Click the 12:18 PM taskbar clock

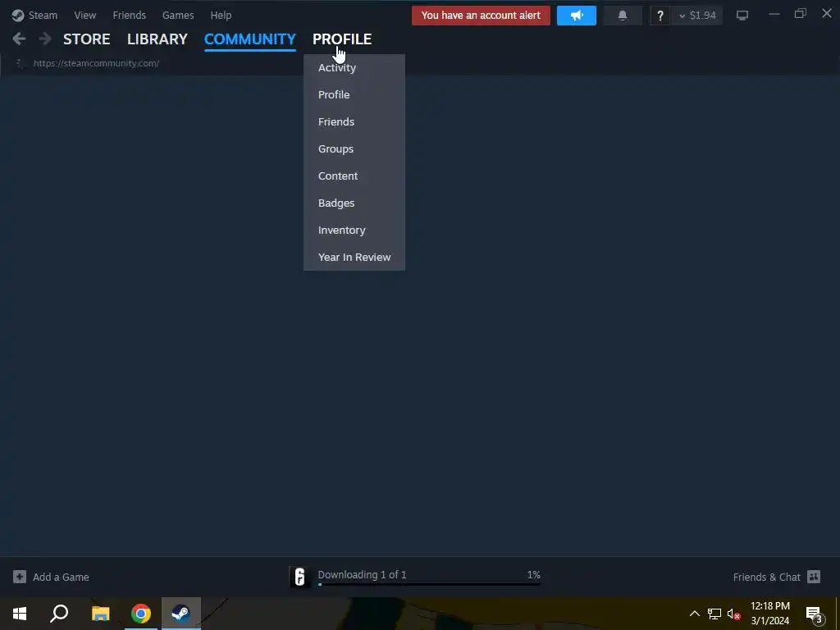pos(769,606)
